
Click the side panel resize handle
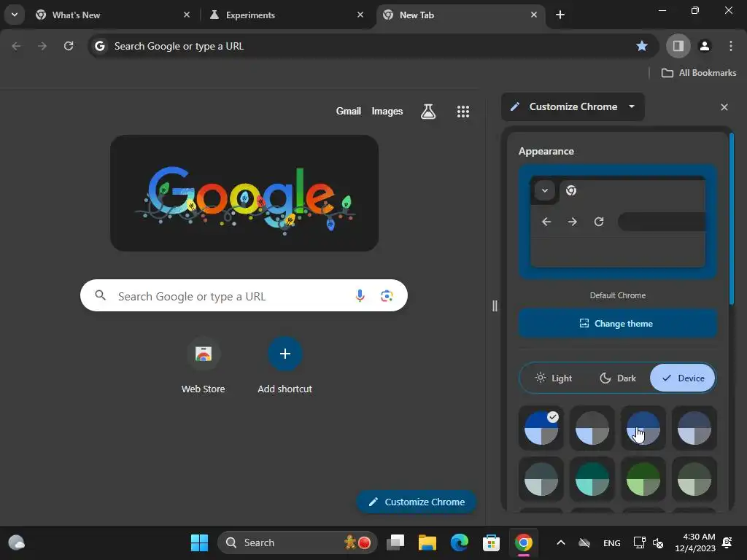(x=495, y=306)
